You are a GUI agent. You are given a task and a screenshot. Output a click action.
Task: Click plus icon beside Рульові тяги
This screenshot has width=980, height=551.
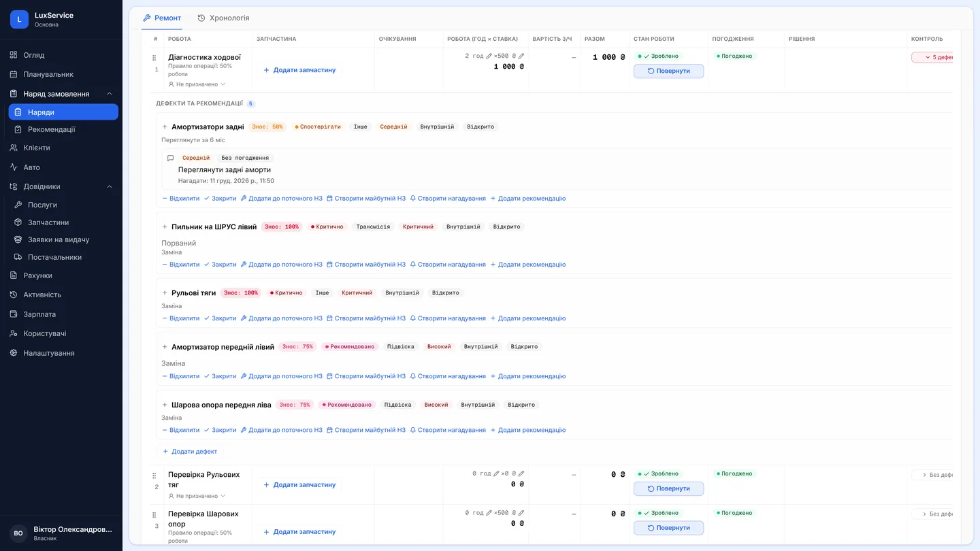[x=165, y=293]
